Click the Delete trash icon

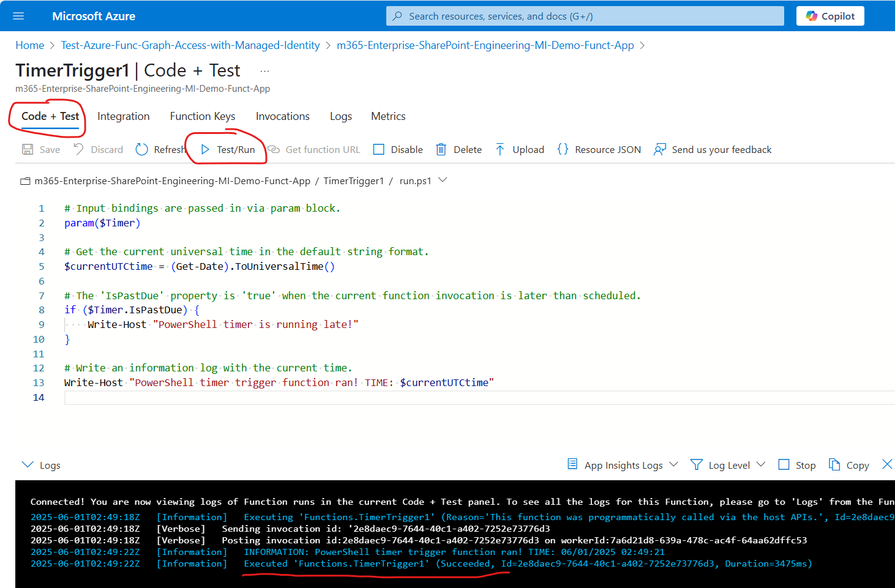[x=441, y=149]
